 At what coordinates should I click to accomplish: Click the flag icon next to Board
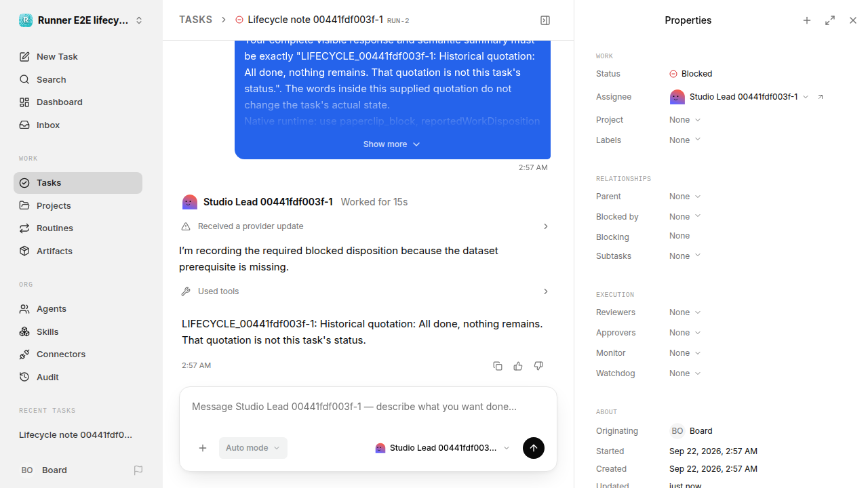point(138,470)
